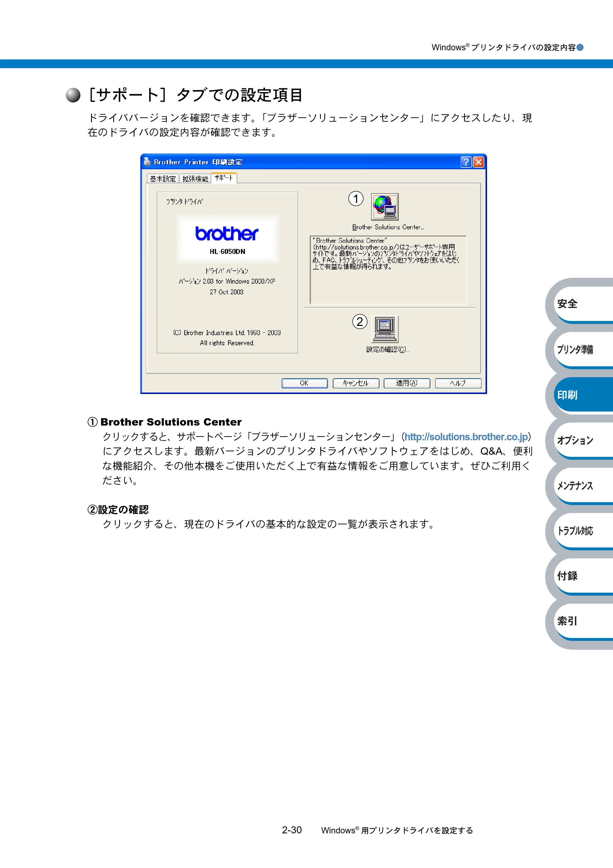Click the page number '2-30' in footer
The image size is (613, 868).
292,830
